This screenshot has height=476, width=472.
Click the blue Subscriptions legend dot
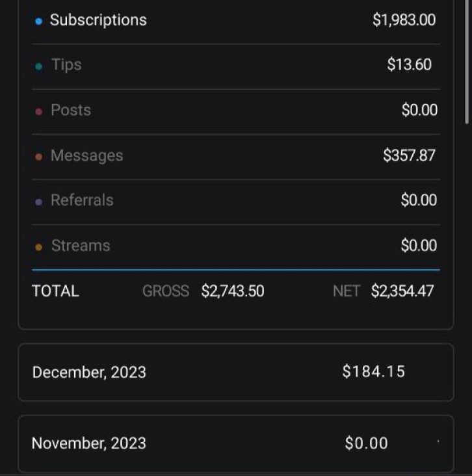(x=38, y=21)
